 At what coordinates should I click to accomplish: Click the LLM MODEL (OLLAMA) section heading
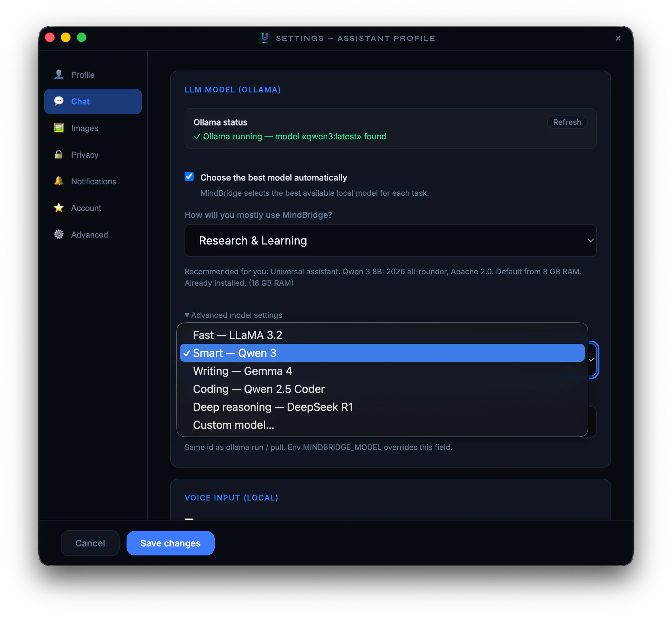click(233, 90)
